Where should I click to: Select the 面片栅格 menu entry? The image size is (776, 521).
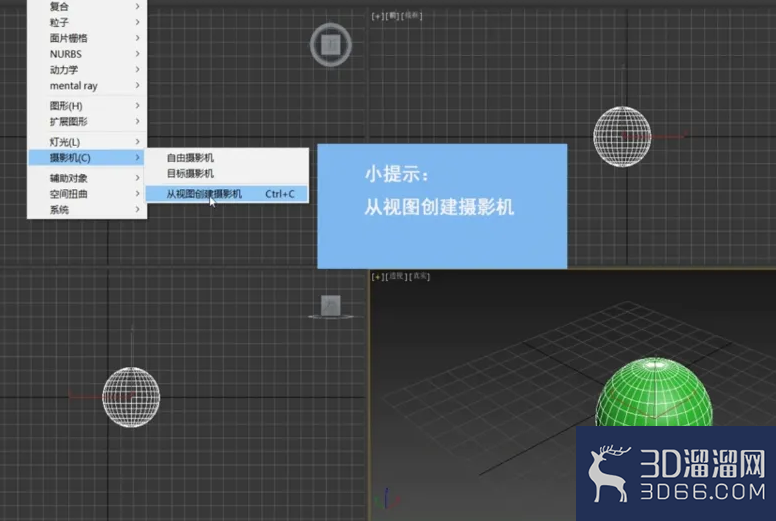coord(87,38)
